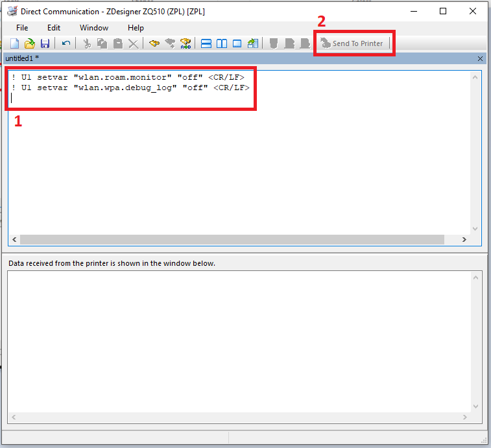Click the output pane's down scroll arrow
Screen dimensions: 491x448
(x=475, y=407)
